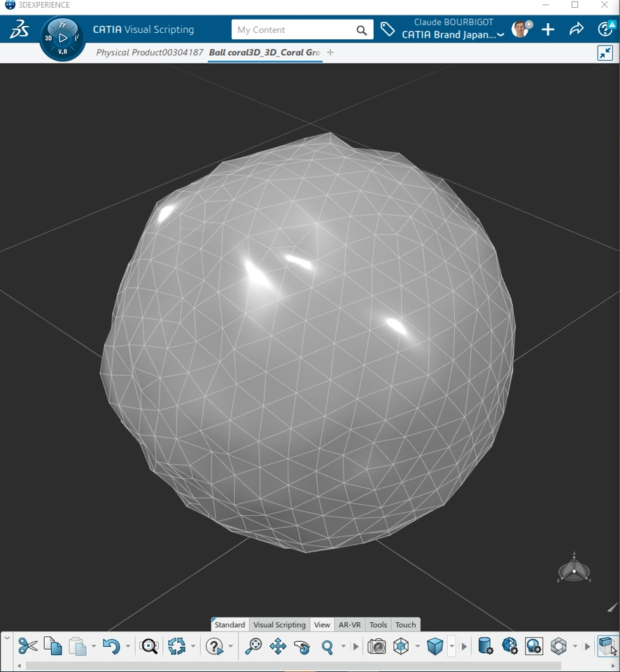Click the play button in the compass
620x672 pixels.
62,38
